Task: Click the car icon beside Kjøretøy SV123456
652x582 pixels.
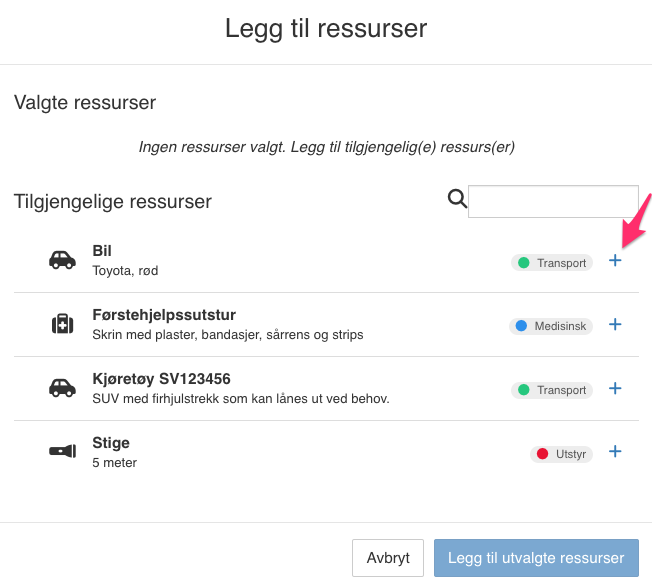Action: click(x=62, y=388)
